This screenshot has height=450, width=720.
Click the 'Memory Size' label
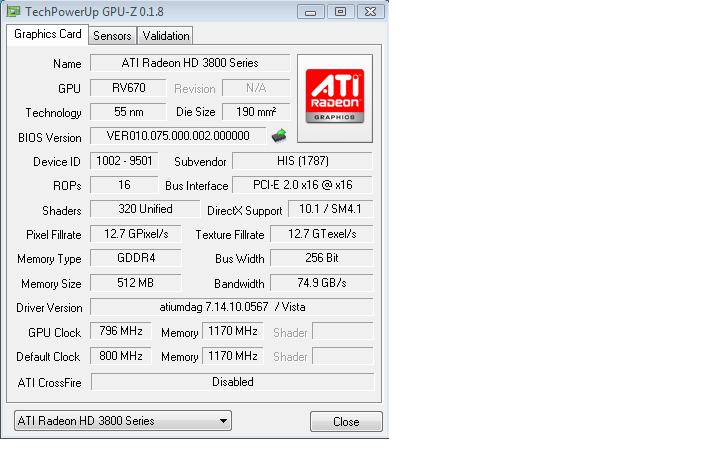(x=51, y=284)
